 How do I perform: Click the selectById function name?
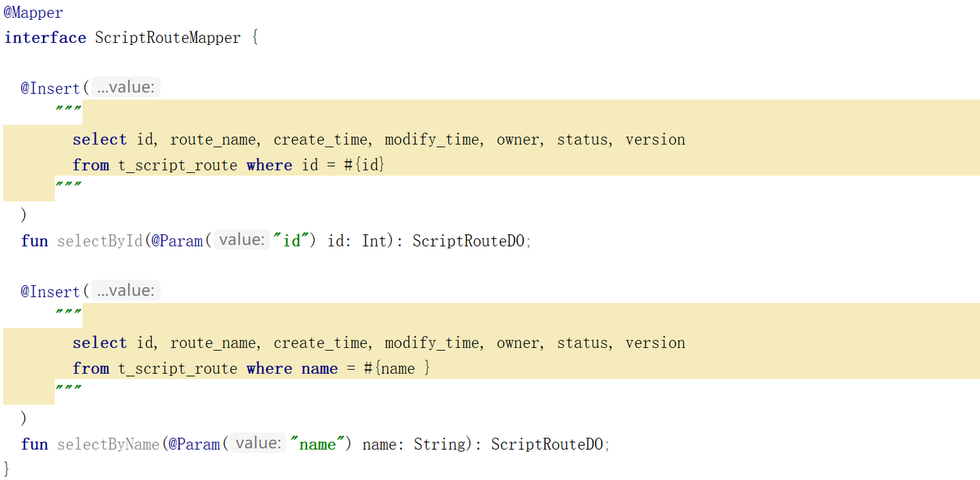(x=100, y=240)
